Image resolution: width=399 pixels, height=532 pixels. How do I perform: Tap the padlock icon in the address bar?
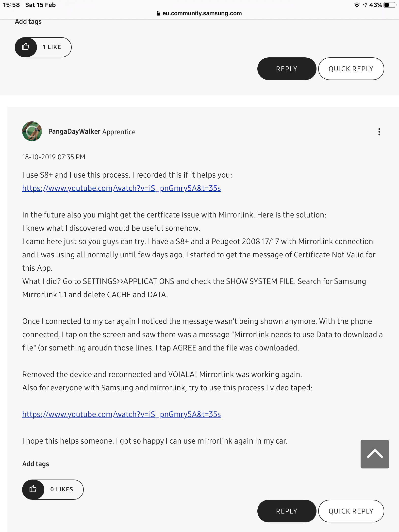[x=158, y=13]
